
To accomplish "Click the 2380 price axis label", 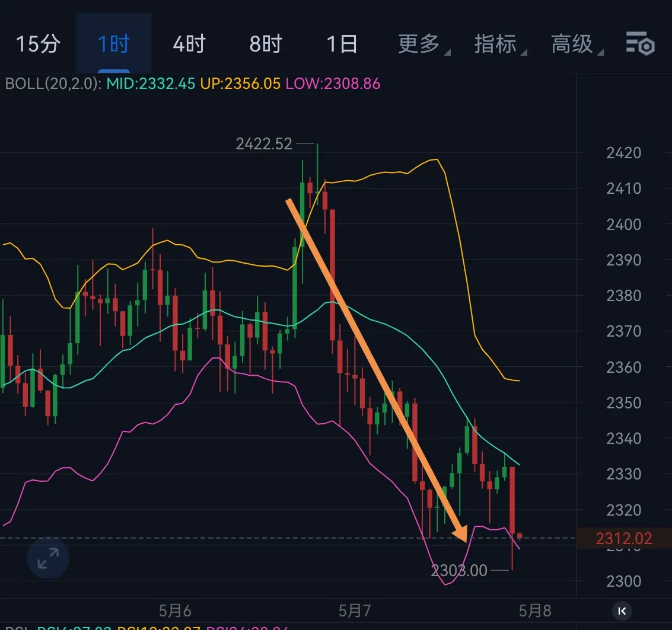I will pyautogui.click(x=624, y=296).
